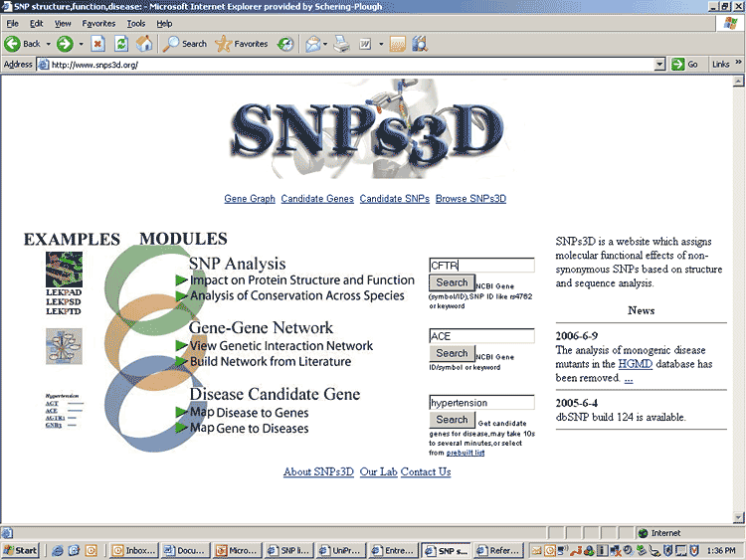Expand the Links toolbar chevron

click(x=738, y=62)
